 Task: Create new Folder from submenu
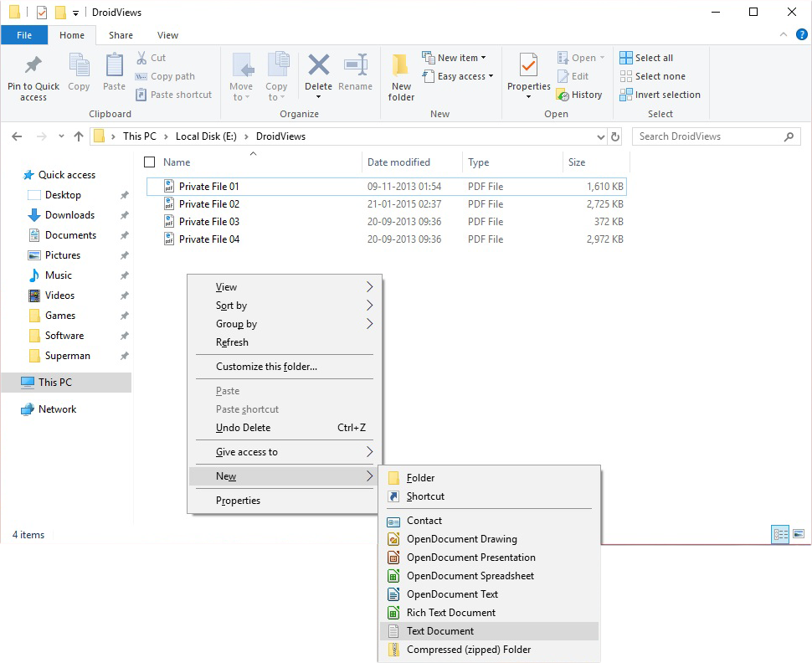click(490, 477)
